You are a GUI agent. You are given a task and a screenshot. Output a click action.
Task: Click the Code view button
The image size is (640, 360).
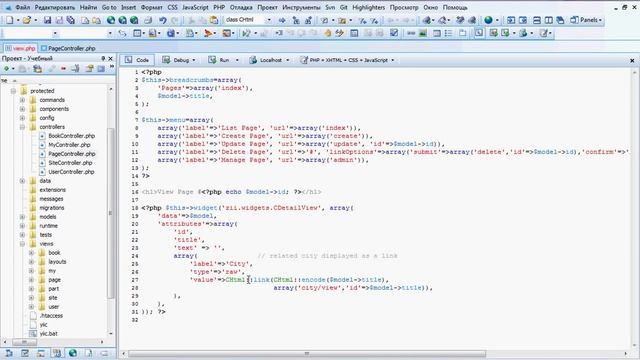(x=137, y=60)
